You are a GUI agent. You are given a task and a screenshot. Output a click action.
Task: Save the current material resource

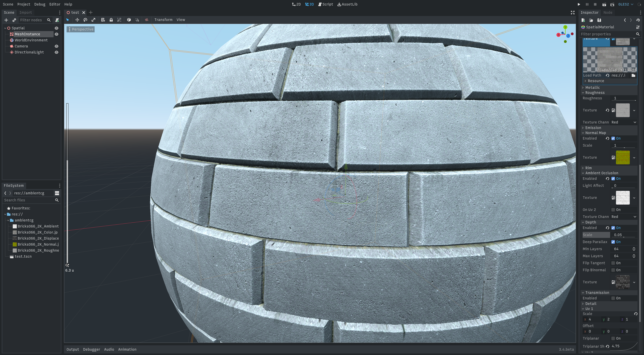599,20
